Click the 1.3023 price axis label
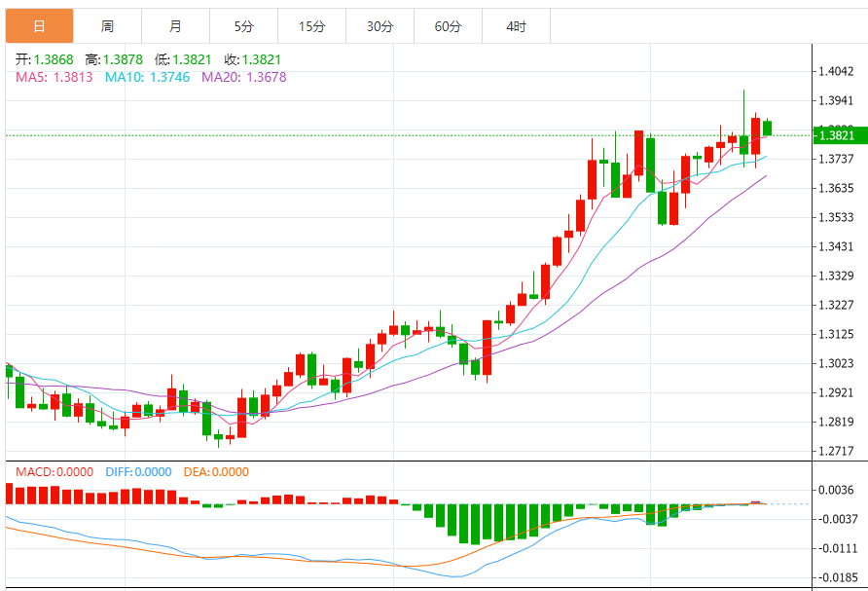868x591 pixels. tap(836, 363)
